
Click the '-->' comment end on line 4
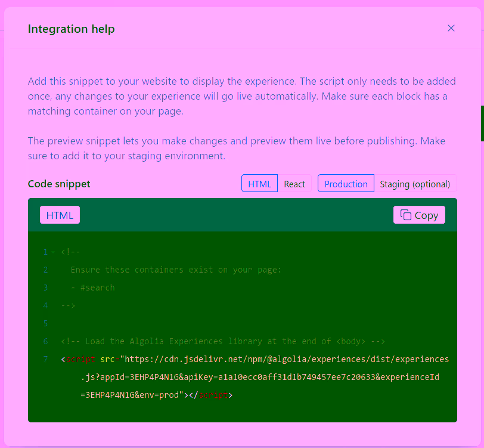68,305
